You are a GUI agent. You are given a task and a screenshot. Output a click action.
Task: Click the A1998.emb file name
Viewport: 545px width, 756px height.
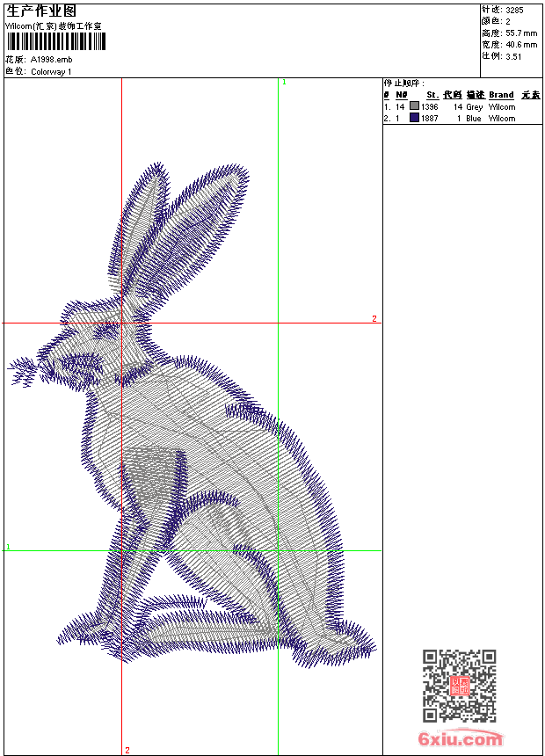point(48,60)
